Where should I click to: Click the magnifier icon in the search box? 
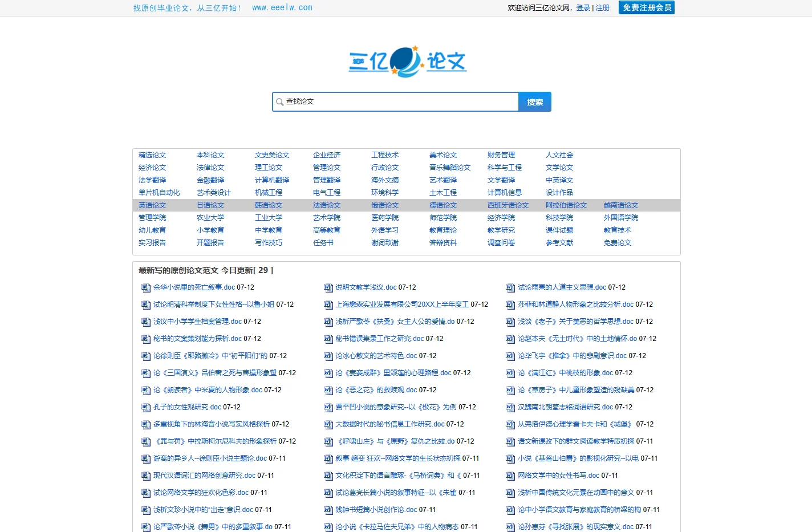[279, 102]
